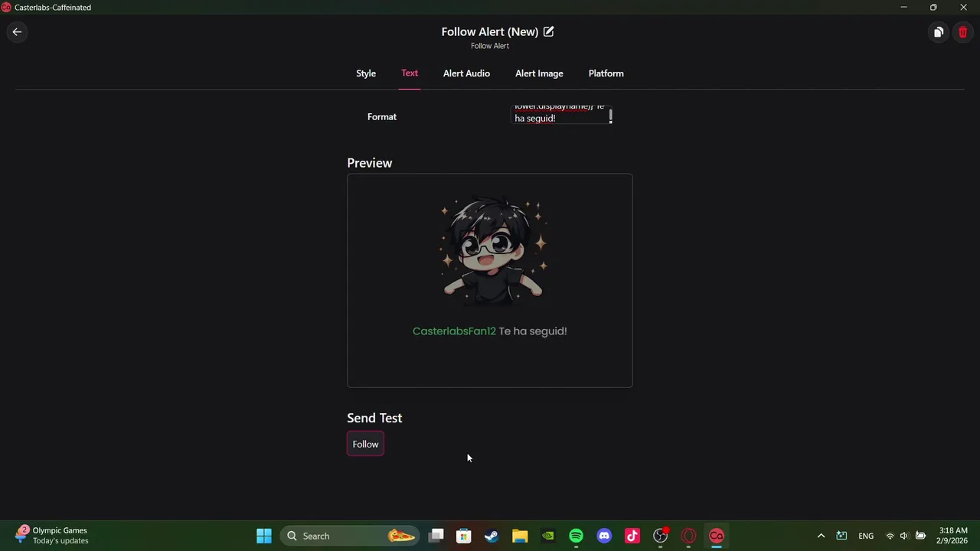Open the Olympic Games news widget

(52, 536)
